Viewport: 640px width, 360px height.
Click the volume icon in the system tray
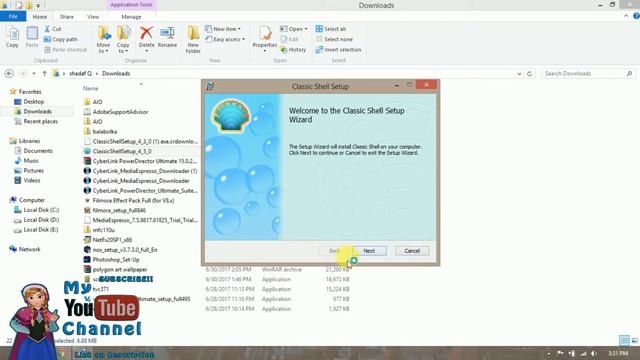(594, 353)
